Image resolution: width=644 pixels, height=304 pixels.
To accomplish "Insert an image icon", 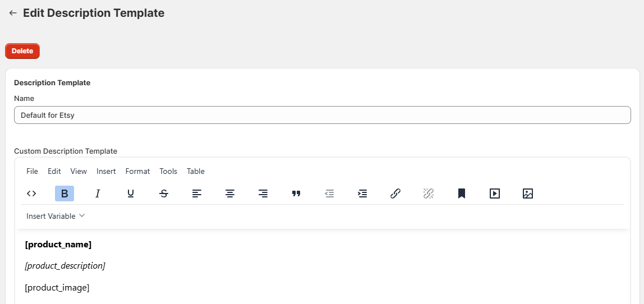I will (x=528, y=194).
